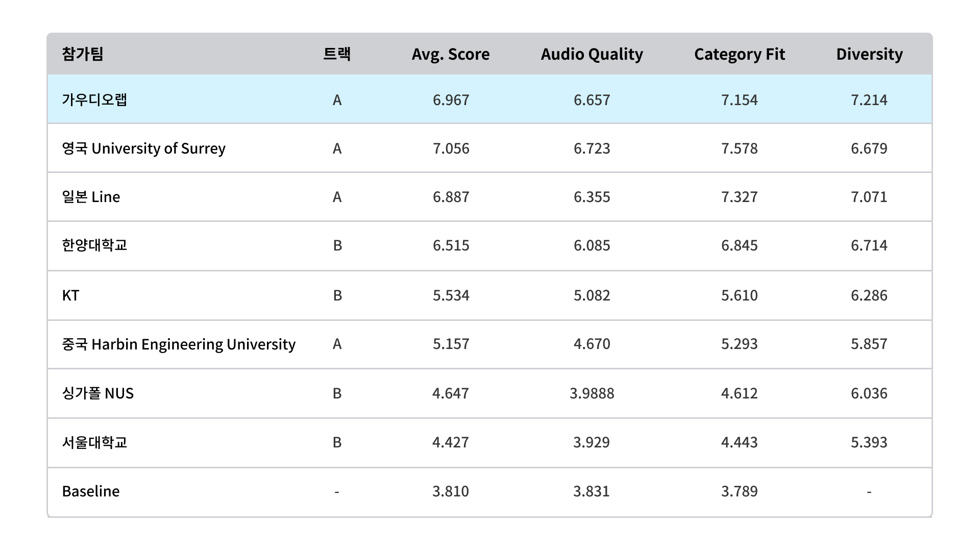Click the Category Fit column header
This screenshot has height=551, width=980.
point(739,54)
